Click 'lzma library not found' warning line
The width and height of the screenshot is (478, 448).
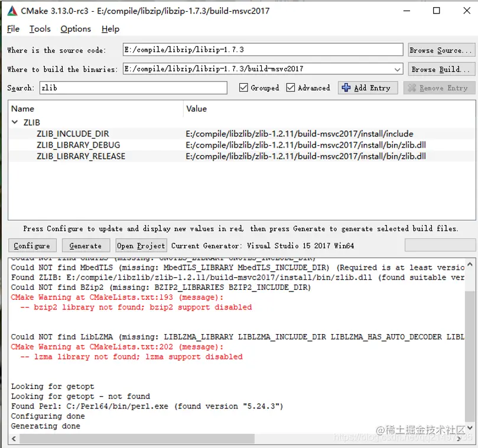[131, 357]
